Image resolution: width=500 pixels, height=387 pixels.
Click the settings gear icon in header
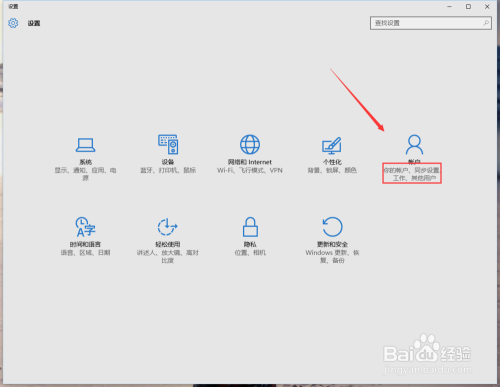pyautogui.click(x=13, y=23)
